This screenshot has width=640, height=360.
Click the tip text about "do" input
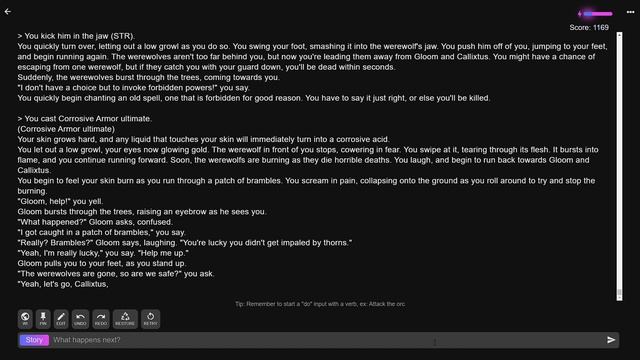coord(320,304)
